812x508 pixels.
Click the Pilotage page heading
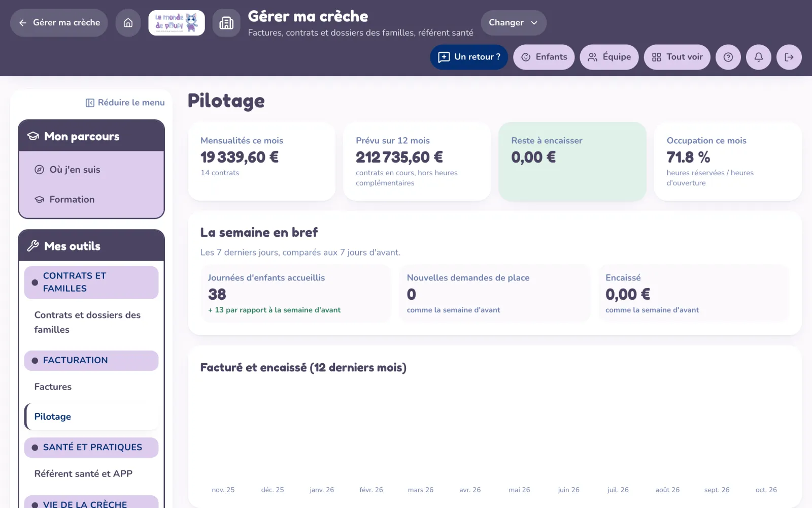(x=226, y=101)
